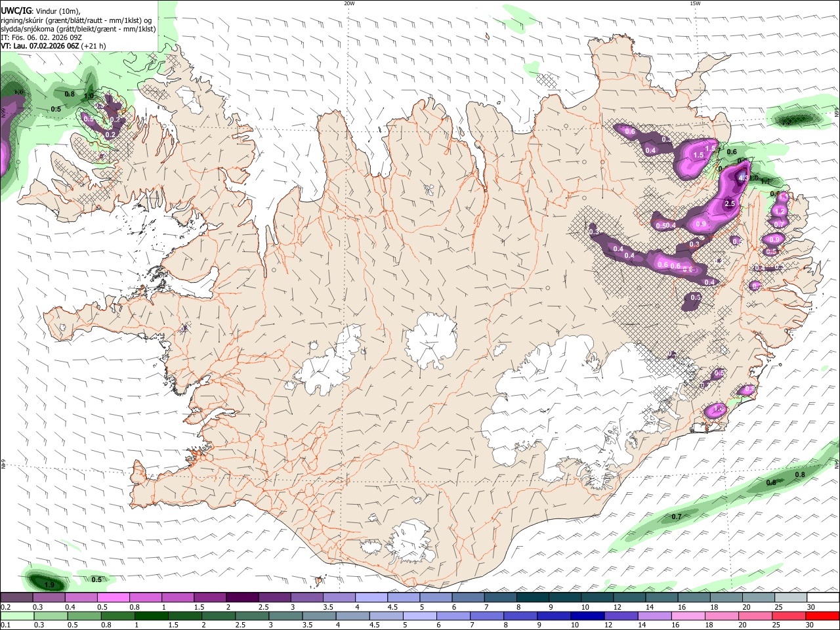Pick the light pink 16–18 rain swatch
The image size is (840, 630).
tap(688, 616)
